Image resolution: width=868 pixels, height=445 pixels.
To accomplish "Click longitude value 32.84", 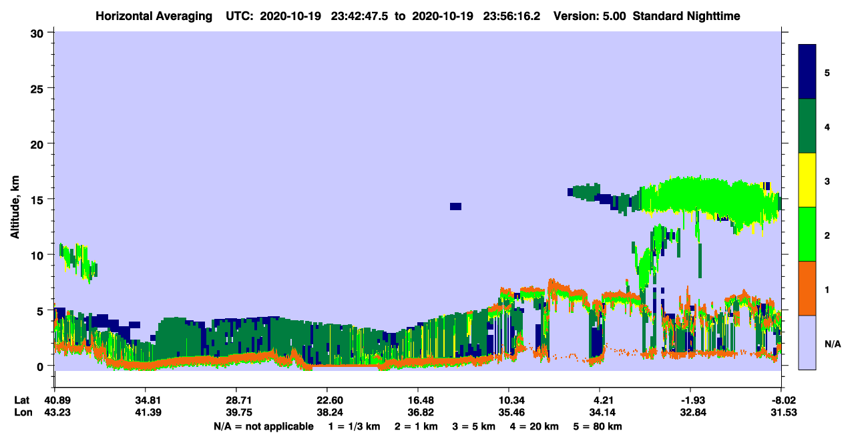I will [692, 412].
